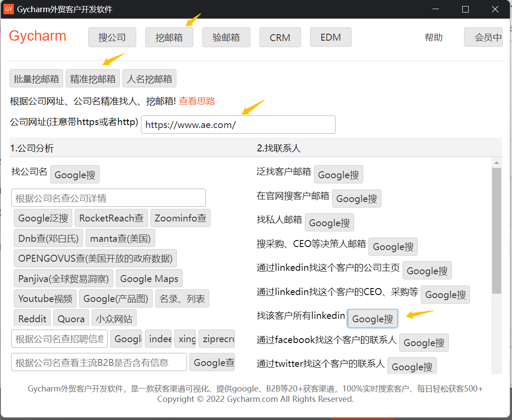Click the Google(产品图) button
512x420 pixels.
point(116,298)
